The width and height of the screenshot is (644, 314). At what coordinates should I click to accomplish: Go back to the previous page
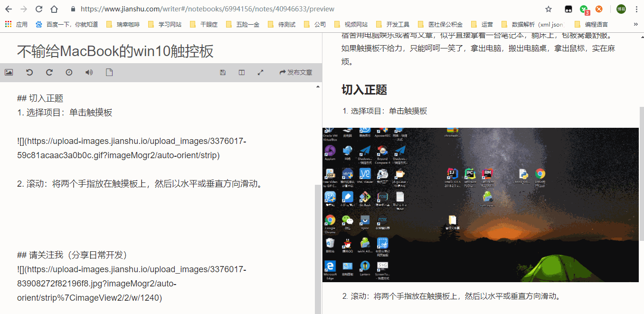[x=9, y=9]
